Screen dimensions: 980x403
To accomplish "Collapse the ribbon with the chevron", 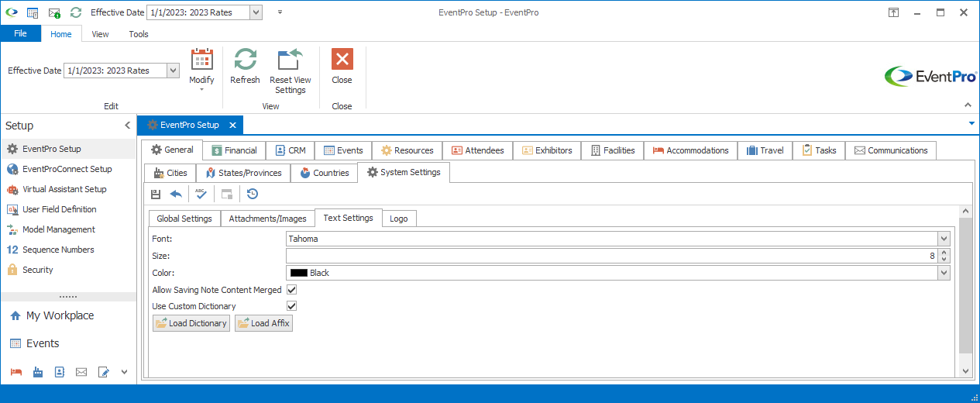I will pos(967,105).
